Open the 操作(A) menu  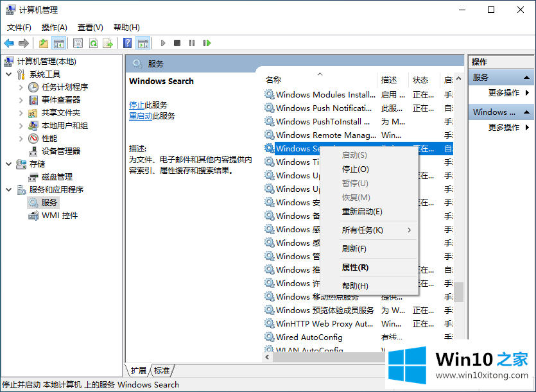coord(55,28)
